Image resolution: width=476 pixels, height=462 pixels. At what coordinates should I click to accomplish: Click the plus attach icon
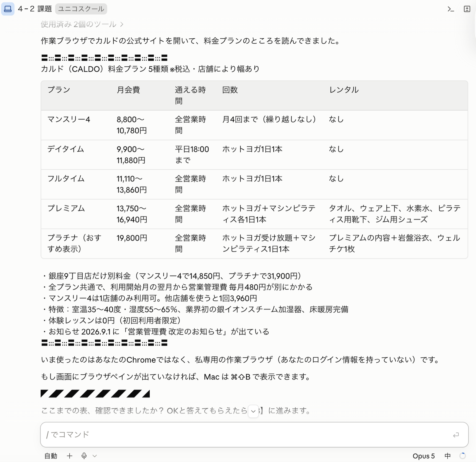(70, 456)
